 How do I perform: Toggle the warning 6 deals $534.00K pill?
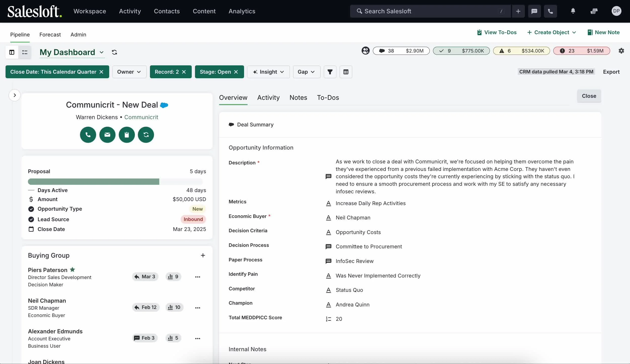click(x=522, y=51)
